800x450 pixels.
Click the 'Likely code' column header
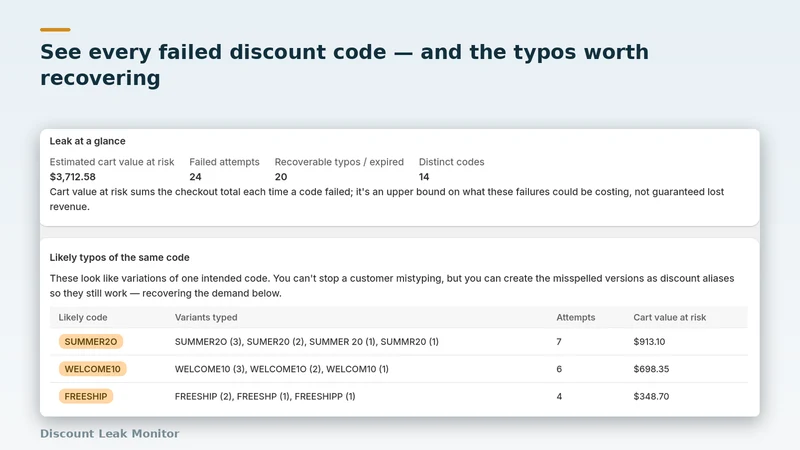pyautogui.click(x=83, y=317)
